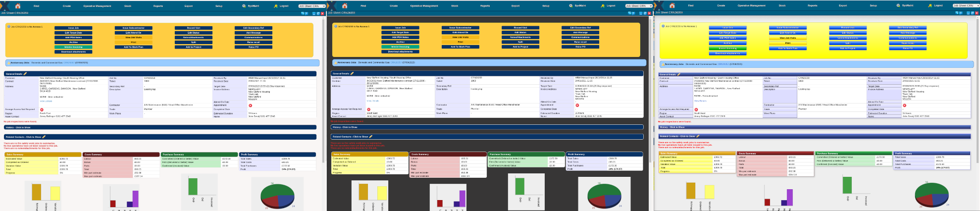Open Reports menu in dark-themed window

485,6
